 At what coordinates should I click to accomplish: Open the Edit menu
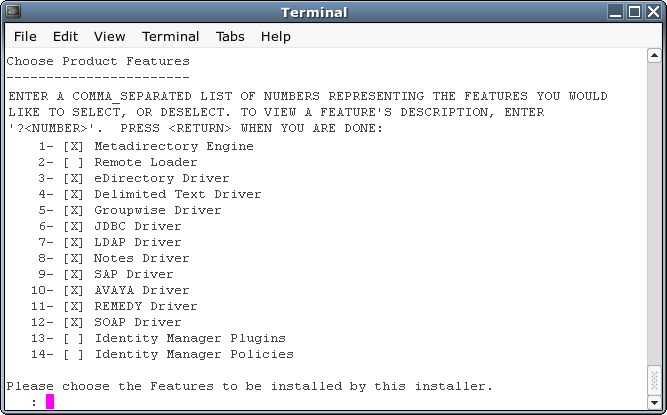pyautogui.click(x=65, y=37)
